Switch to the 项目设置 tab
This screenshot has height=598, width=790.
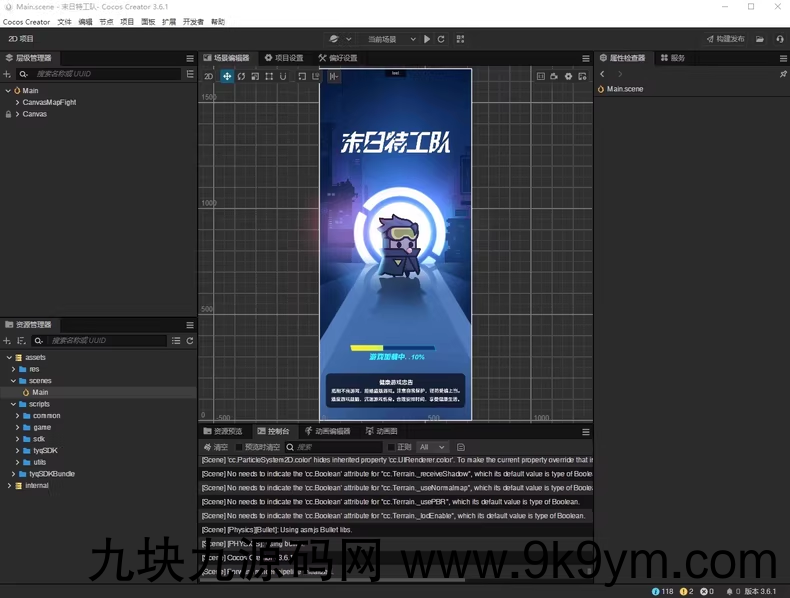coord(284,58)
